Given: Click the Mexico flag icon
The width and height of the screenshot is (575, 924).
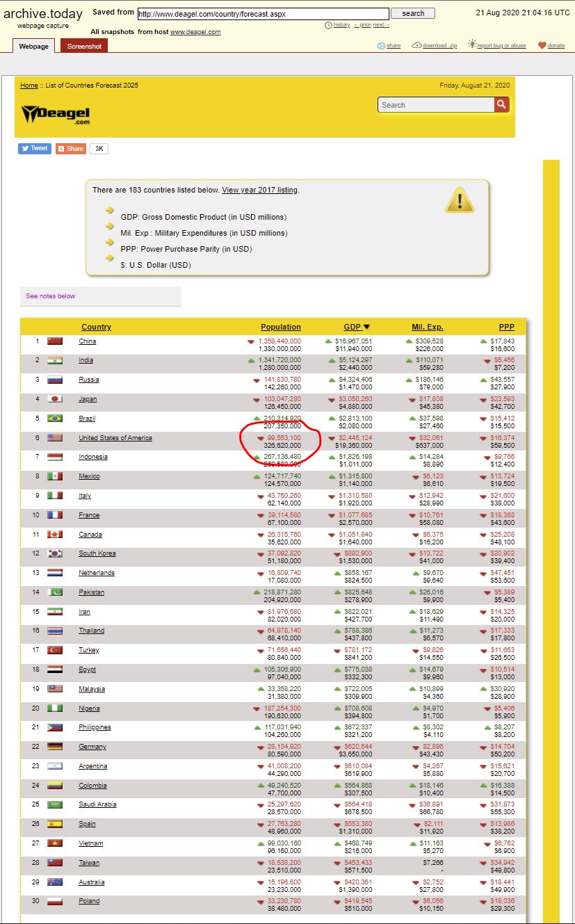Looking at the screenshot, I should coord(55,476).
